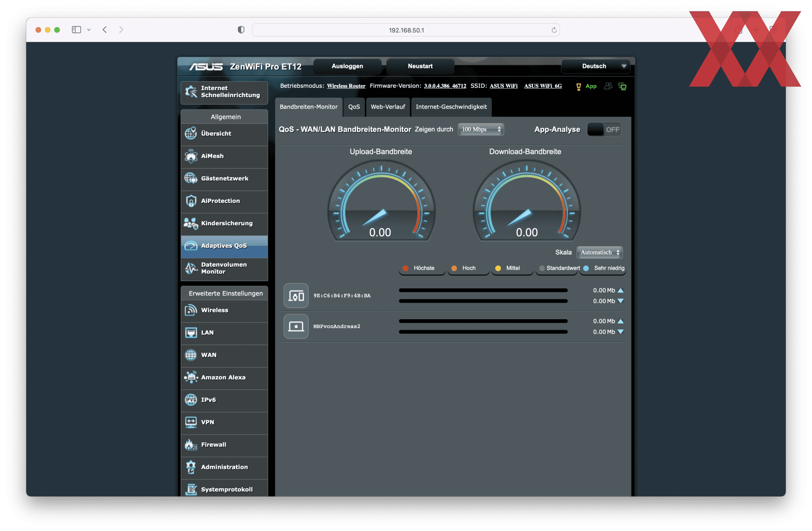812x531 pixels.
Task: Click the App lightbulb icon in header
Action: coord(579,87)
